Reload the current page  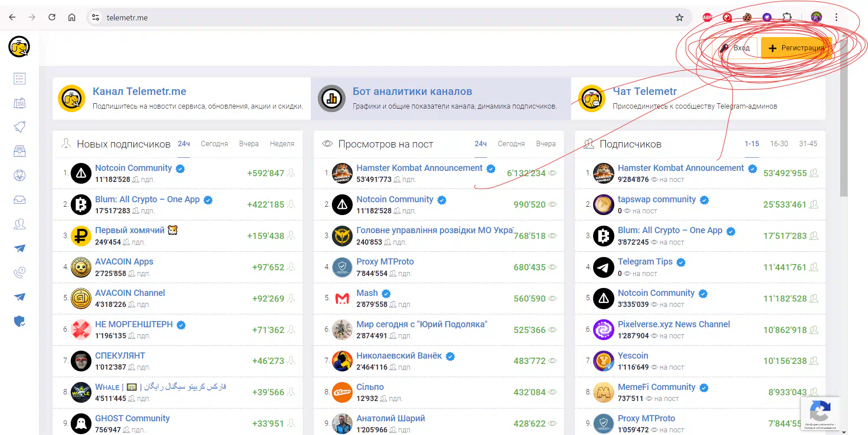52,17
